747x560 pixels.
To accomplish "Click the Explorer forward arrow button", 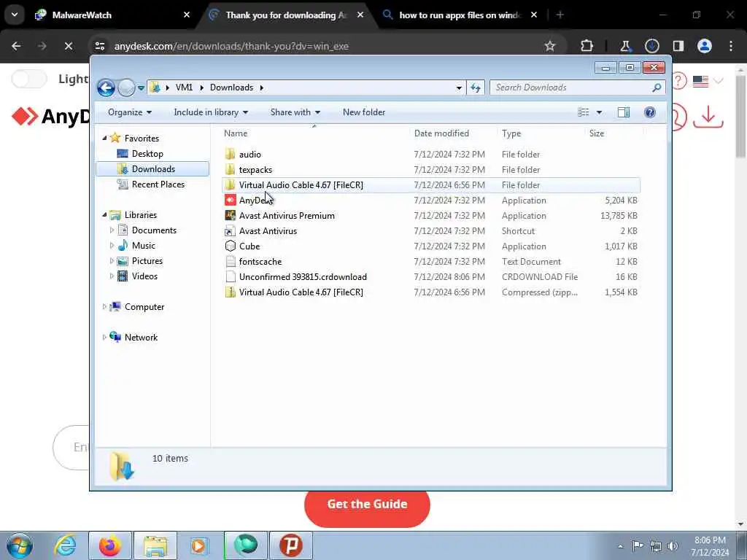I will [x=126, y=87].
